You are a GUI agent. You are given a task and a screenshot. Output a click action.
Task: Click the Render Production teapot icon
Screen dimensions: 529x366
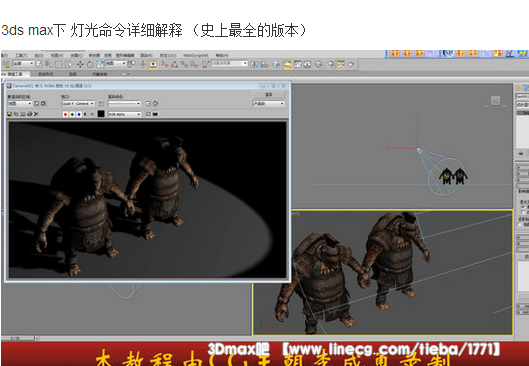pyautogui.click(x=351, y=64)
